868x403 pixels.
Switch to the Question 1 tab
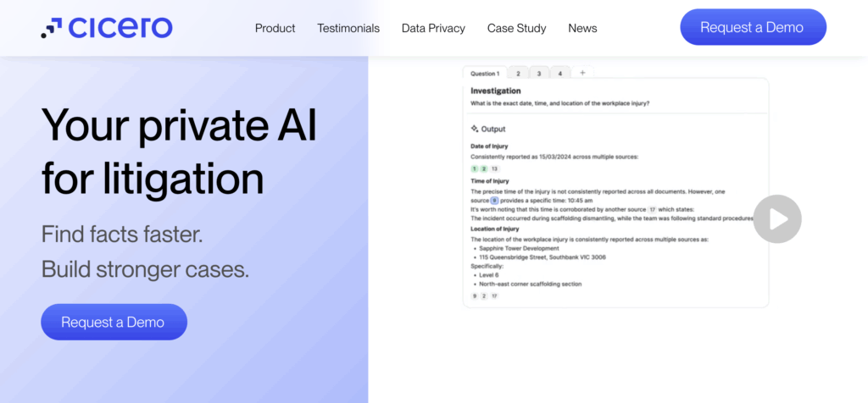(x=485, y=74)
